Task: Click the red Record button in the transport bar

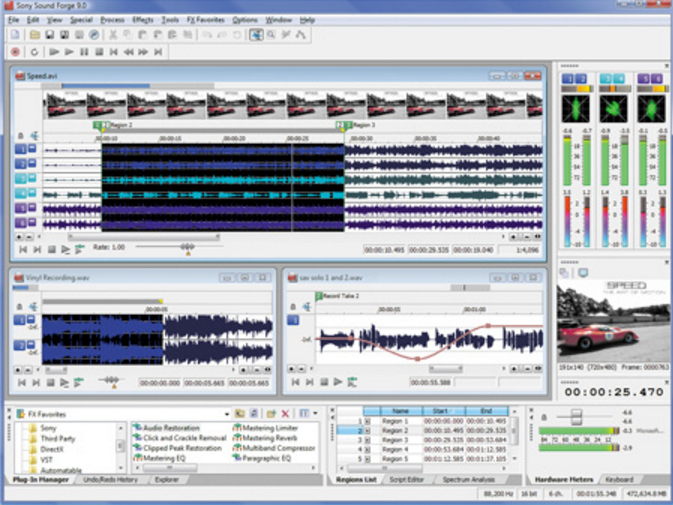Action: click(x=15, y=52)
